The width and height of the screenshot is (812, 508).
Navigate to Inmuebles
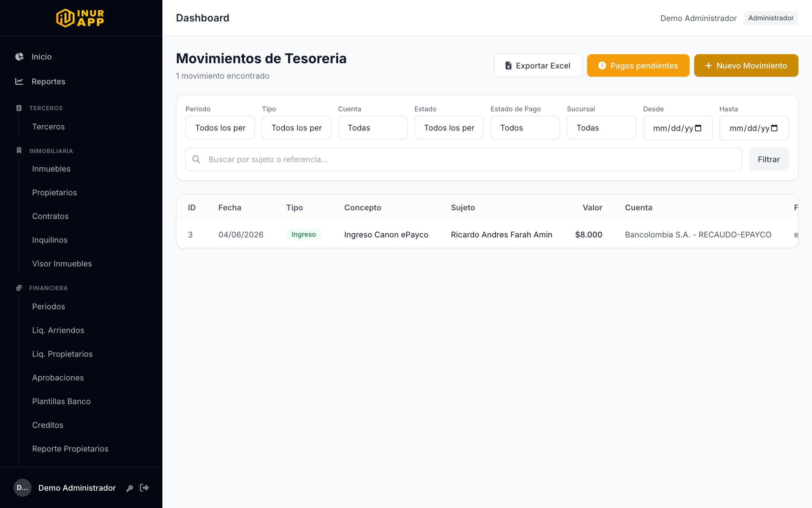tap(52, 169)
